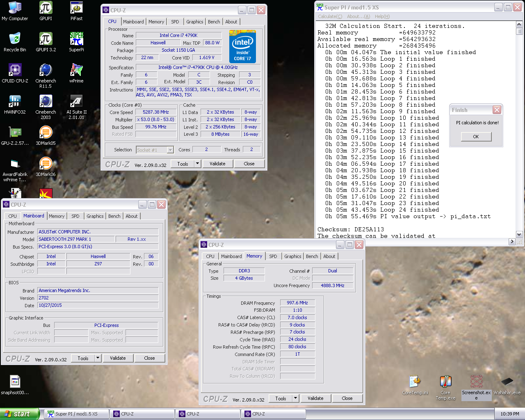Open the Recycle Bin
The width and height of the screenshot is (525, 420).
click(x=15, y=42)
